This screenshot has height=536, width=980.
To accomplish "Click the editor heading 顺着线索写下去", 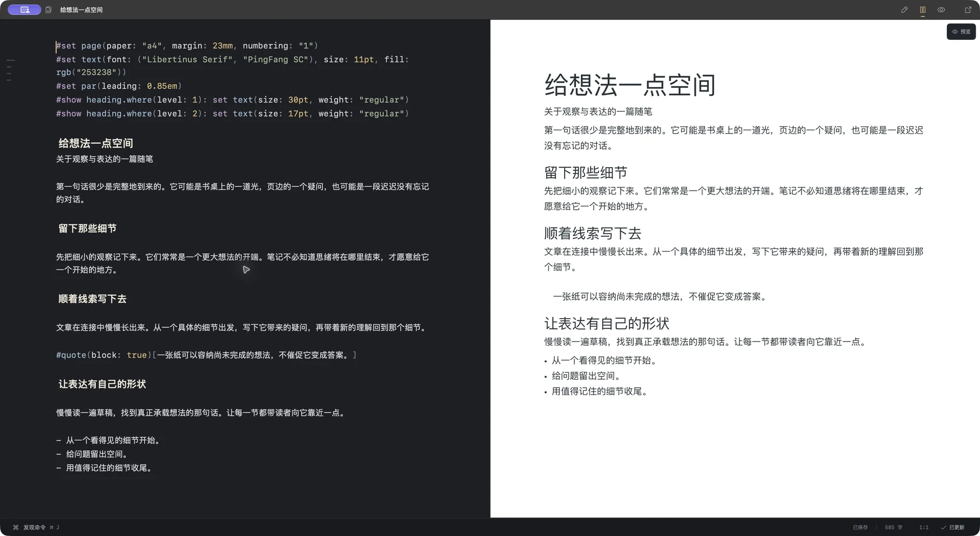I will click(93, 299).
